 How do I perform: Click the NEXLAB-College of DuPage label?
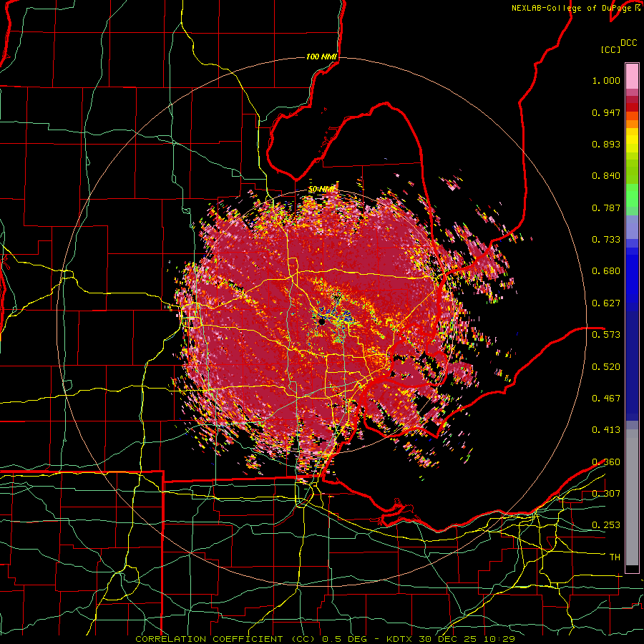coord(571,8)
